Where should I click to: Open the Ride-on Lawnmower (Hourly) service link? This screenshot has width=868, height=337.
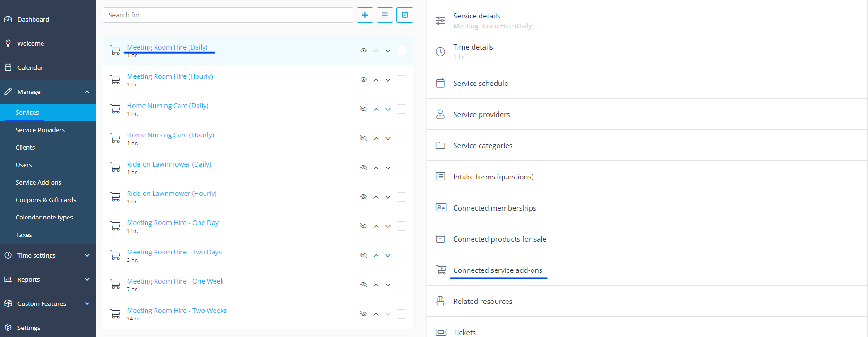point(172,194)
